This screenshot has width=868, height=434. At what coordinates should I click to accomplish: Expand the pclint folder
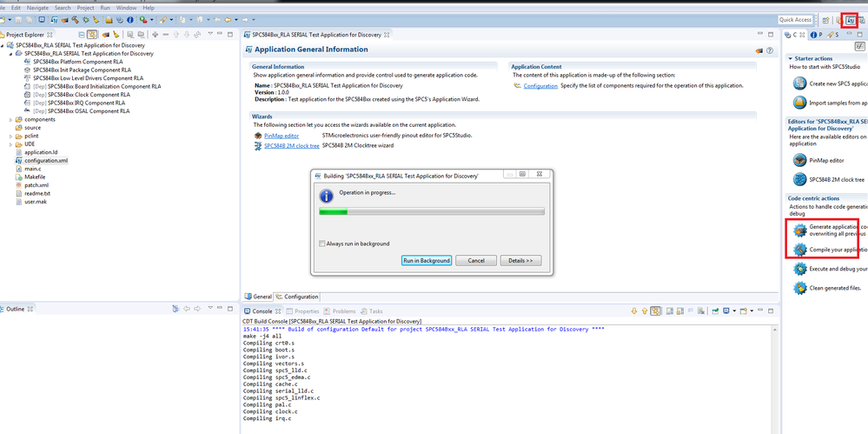11,136
